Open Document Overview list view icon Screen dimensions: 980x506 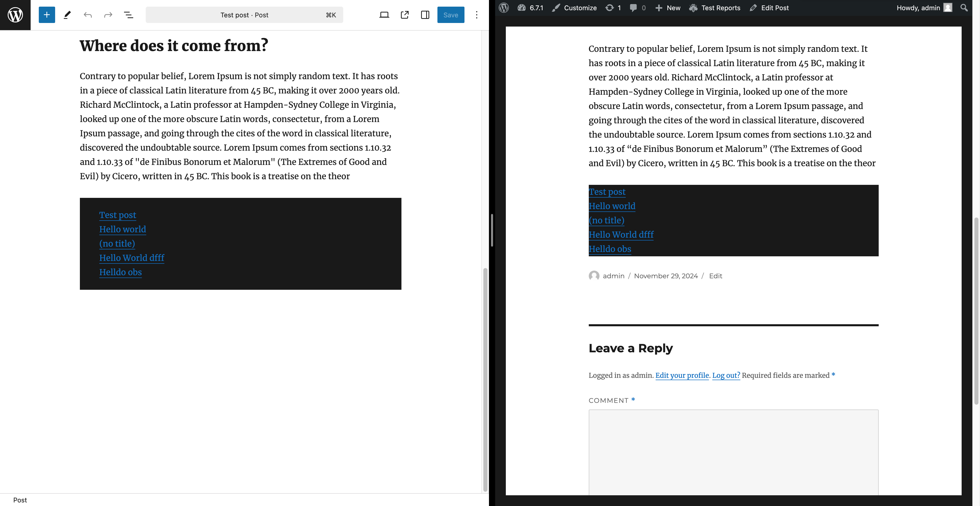[129, 15]
